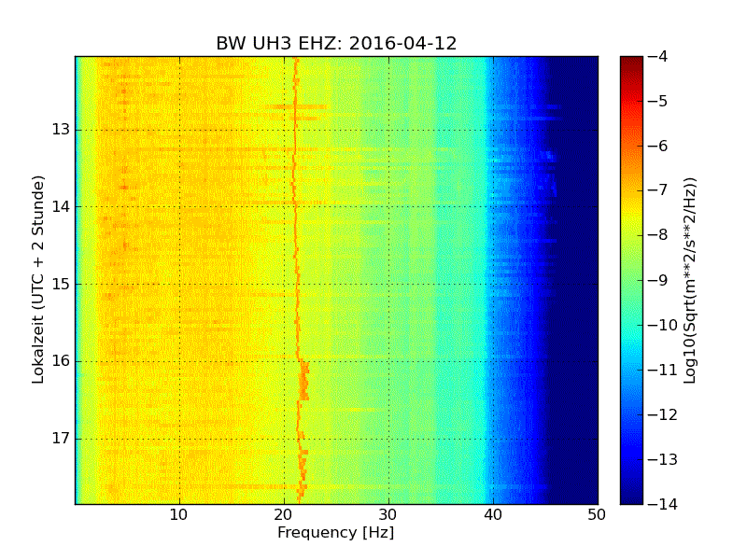Click the x-axis tick label 30
Viewport: 747px width, 560px height.
point(388,515)
